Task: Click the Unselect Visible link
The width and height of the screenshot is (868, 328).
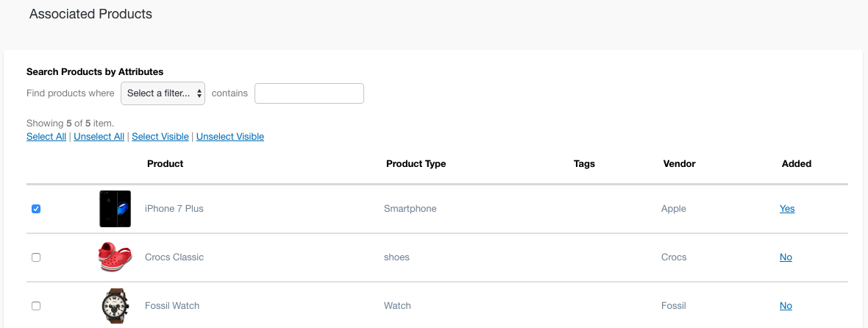Action: pyautogui.click(x=230, y=136)
